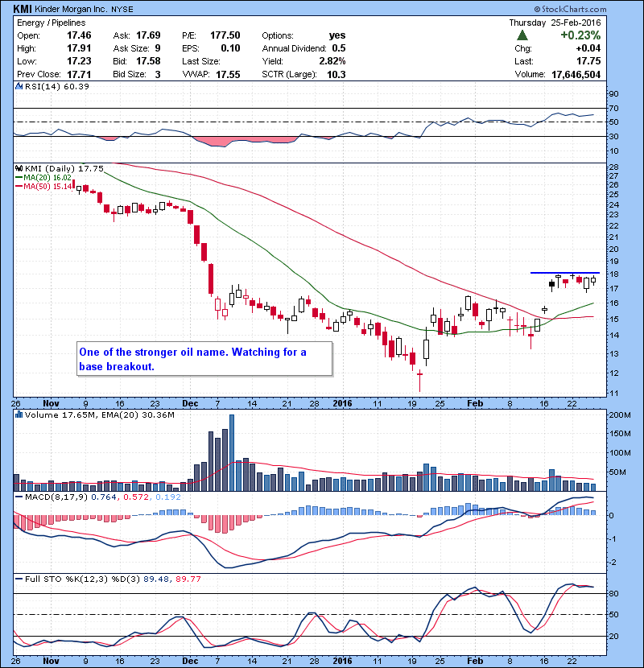Click the tallest December volume bar
The height and width of the screenshot is (668, 644).
[231, 453]
